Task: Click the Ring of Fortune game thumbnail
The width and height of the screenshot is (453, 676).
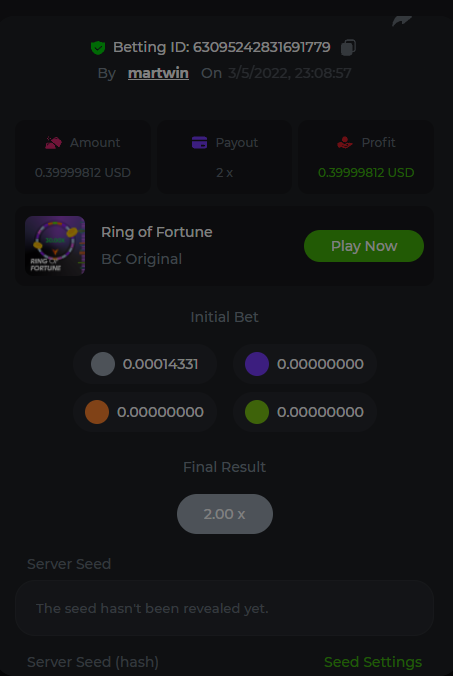Action: click(55, 246)
